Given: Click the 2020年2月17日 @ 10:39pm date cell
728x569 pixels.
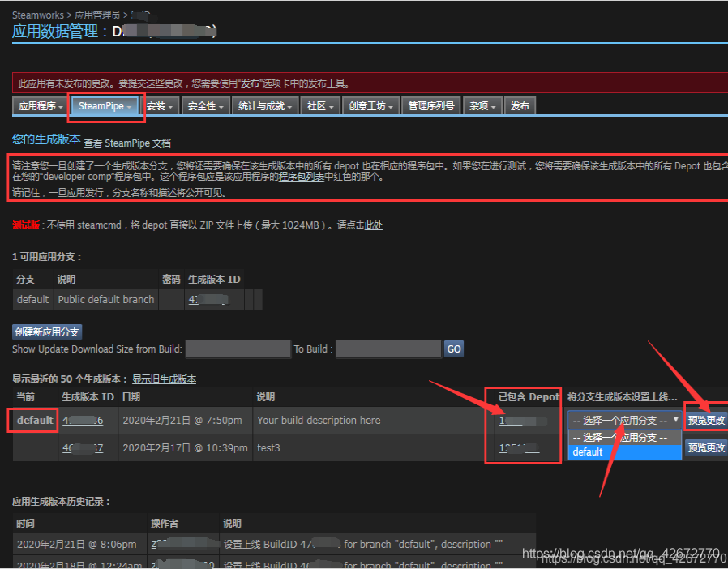Looking at the screenshot, I should [185, 448].
